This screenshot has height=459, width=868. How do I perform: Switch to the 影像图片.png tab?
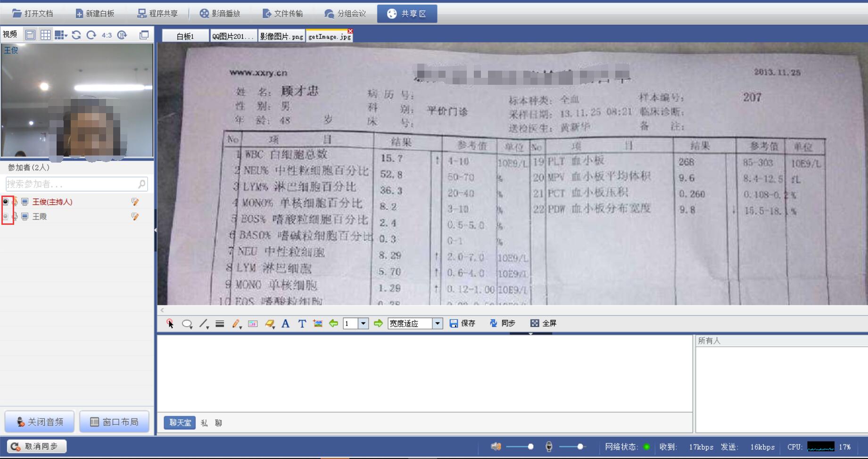click(x=281, y=36)
